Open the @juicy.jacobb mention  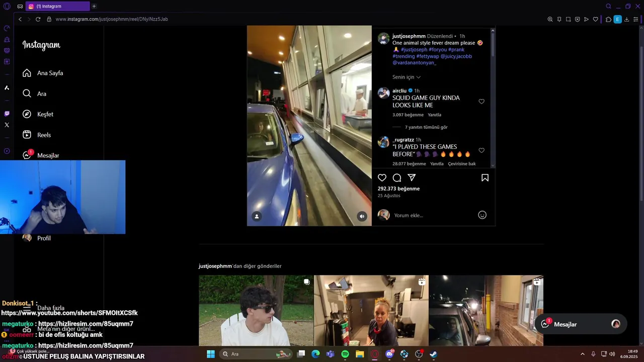pos(456,56)
